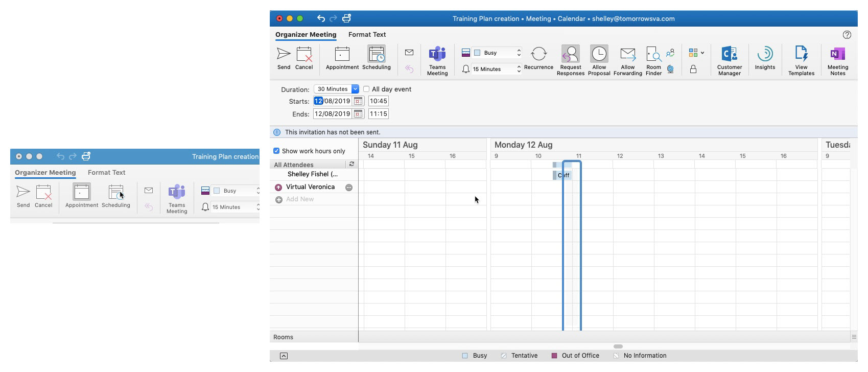Click Teams Meeting in small left window
Screen dimensions: 868x372
click(x=177, y=198)
